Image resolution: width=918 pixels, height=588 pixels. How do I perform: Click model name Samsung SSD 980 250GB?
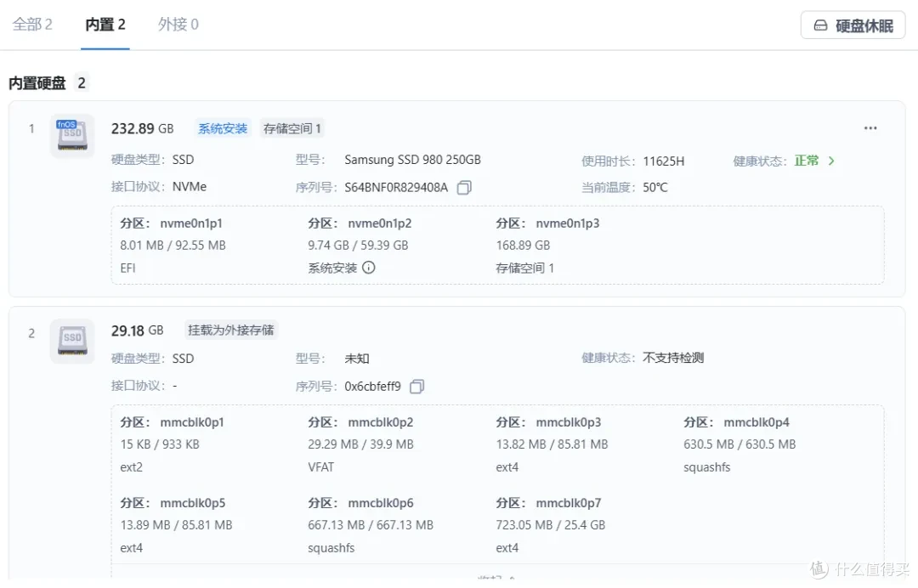click(413, 161)
